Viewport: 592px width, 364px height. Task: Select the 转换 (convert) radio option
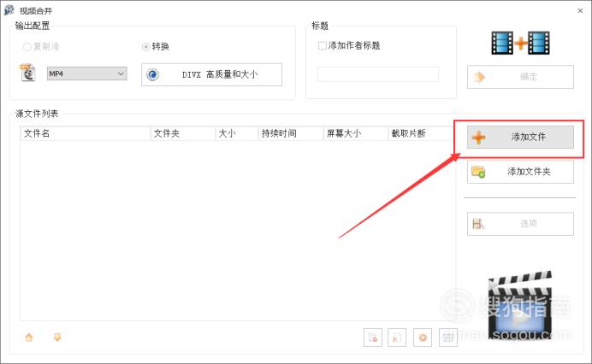[156, 47]
